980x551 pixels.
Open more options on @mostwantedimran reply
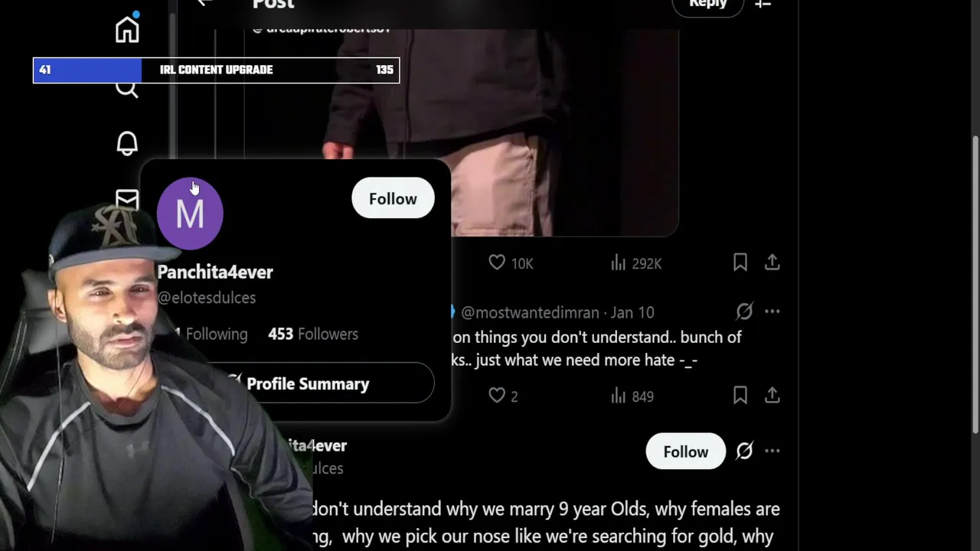(772, 311)
